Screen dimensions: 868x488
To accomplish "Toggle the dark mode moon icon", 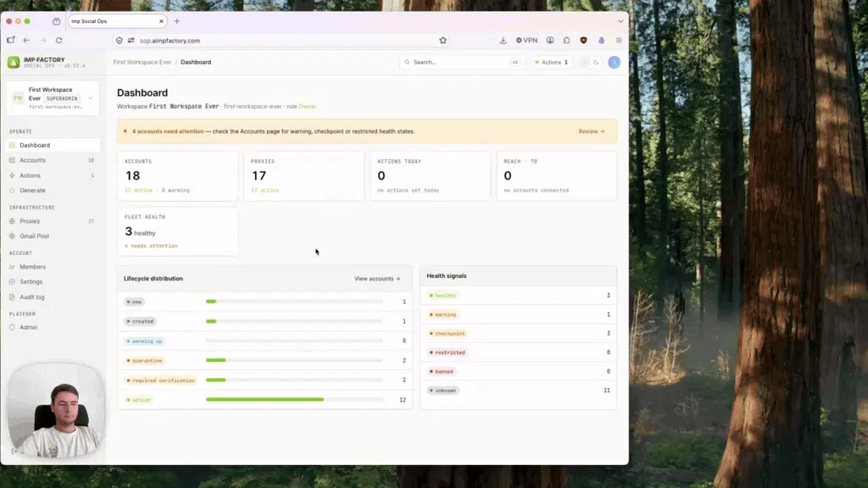I will (x=596, y=62).
